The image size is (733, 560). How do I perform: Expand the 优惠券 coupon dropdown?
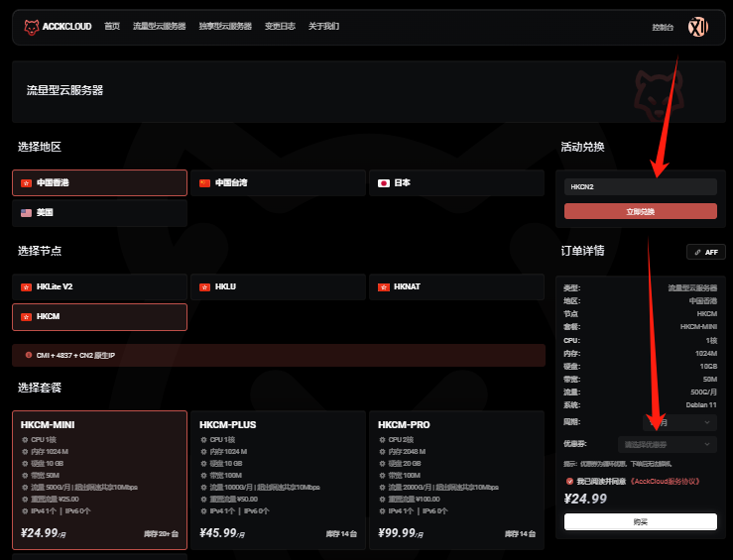pos(667,444)
